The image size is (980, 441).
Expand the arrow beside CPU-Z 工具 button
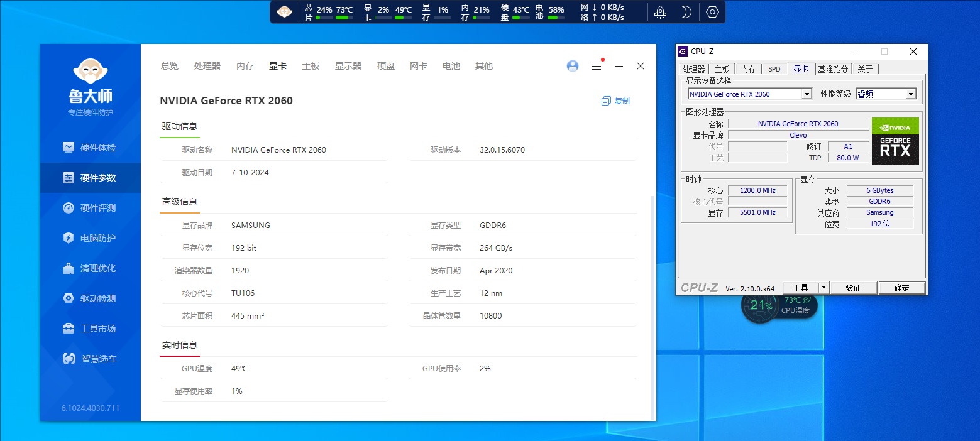click(823, 288)
